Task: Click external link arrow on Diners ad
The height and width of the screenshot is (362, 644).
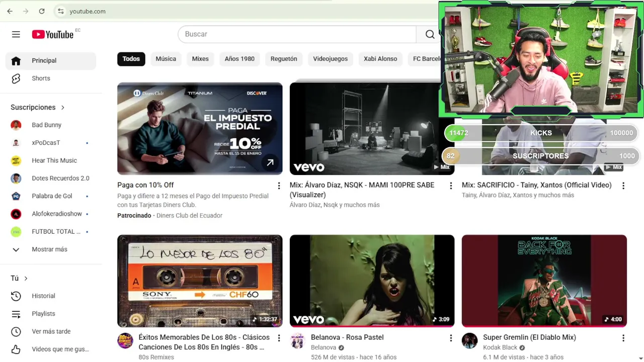Action: point(270,162)
